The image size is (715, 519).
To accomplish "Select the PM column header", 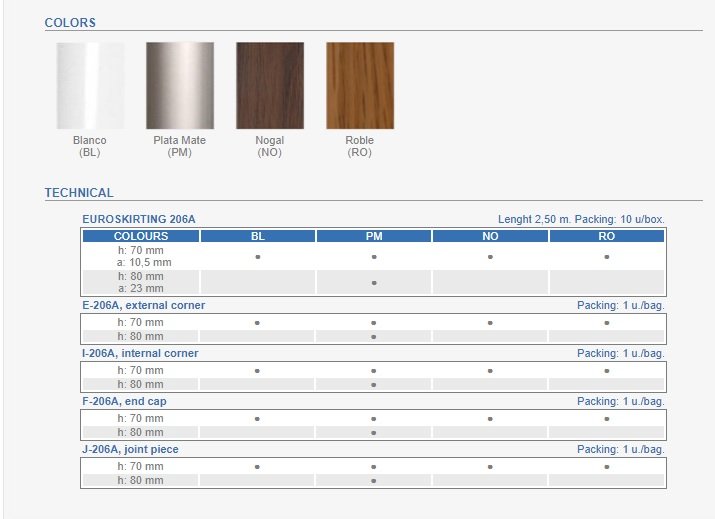I will coord(373,236).
